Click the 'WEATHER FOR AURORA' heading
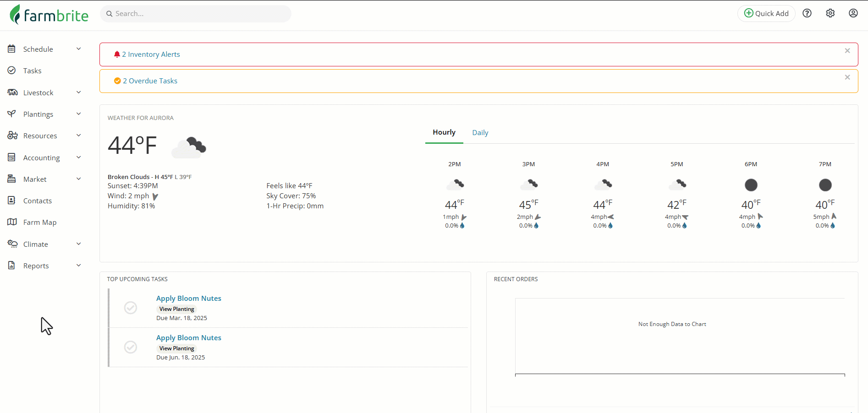The height and width of the screenshot is (413, 868). [141, 118]
